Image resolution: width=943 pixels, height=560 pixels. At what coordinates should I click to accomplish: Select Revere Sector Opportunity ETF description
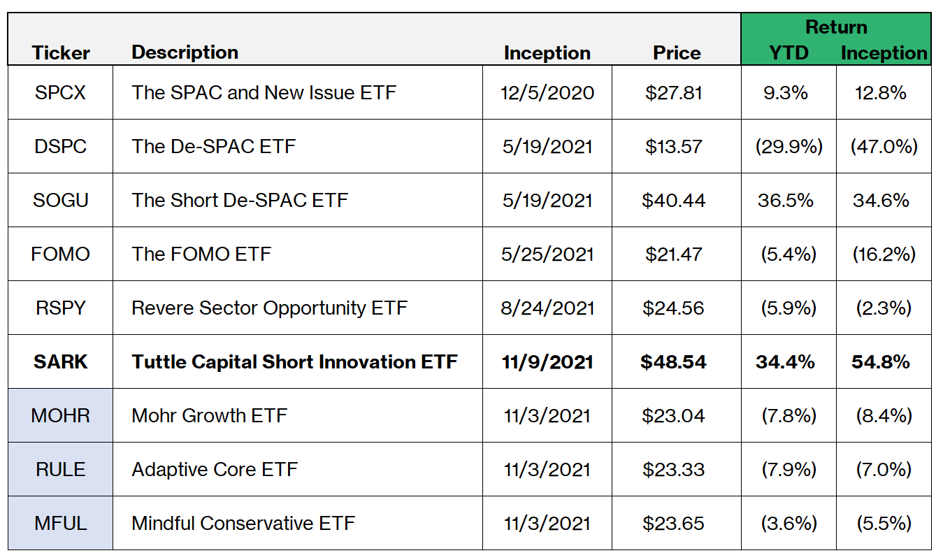[x=269, y=308]
